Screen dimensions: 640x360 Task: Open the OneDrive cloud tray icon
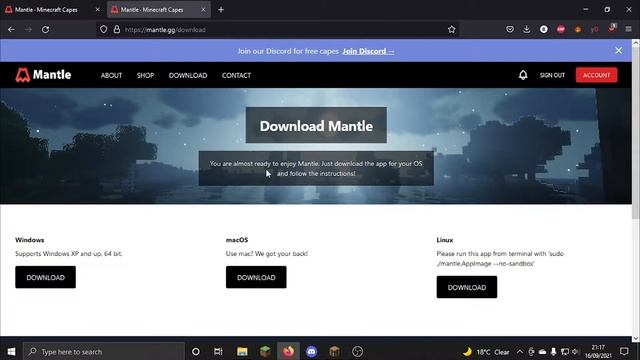tap(542, 351)
